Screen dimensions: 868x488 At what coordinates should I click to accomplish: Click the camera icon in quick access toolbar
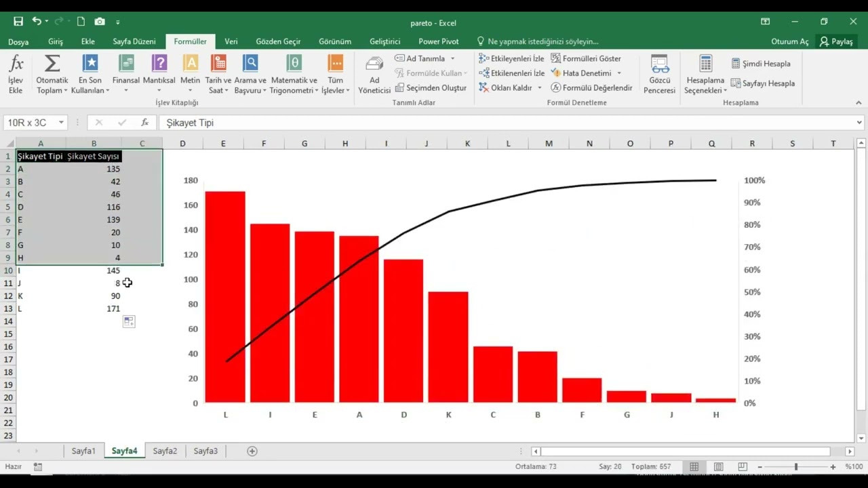pyautogui.click(x=100, y=22)
